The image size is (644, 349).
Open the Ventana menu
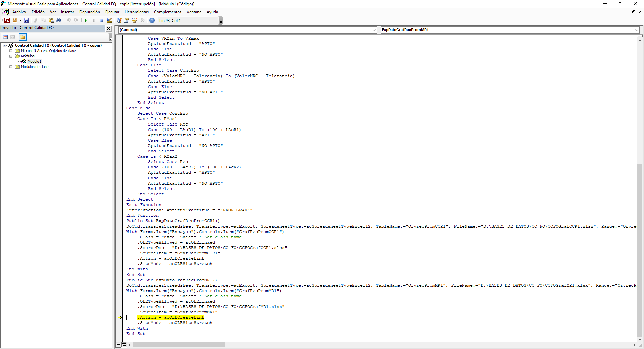(194, 12)
